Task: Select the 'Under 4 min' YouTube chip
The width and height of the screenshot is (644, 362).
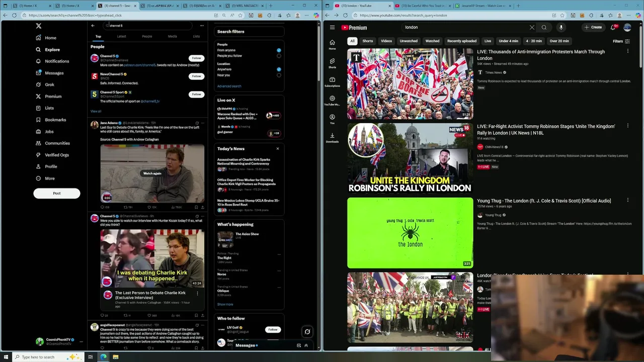Action: [x=508, y=41]
